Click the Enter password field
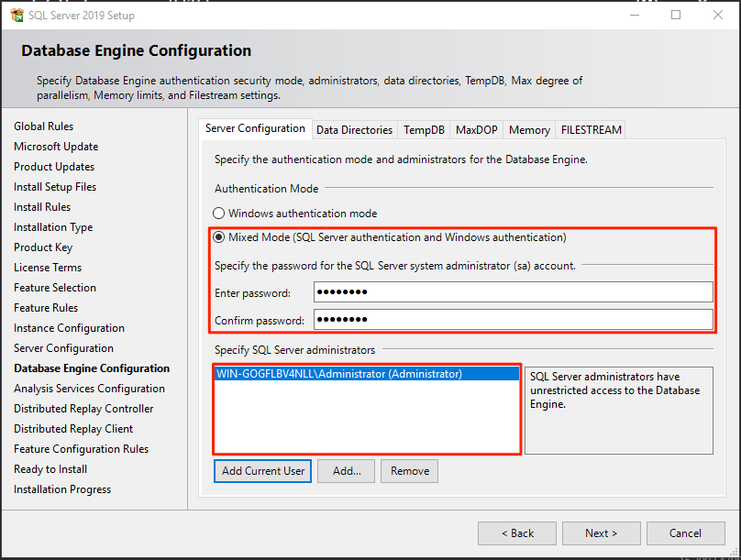This screenshot has height=560, width=741. [x=514, y=292]
